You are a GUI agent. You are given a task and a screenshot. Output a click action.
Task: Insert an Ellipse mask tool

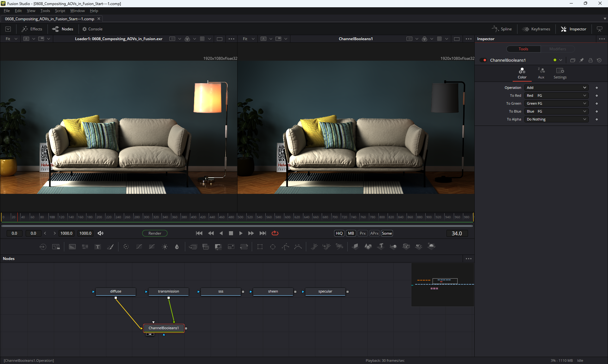tap(273, 247)
